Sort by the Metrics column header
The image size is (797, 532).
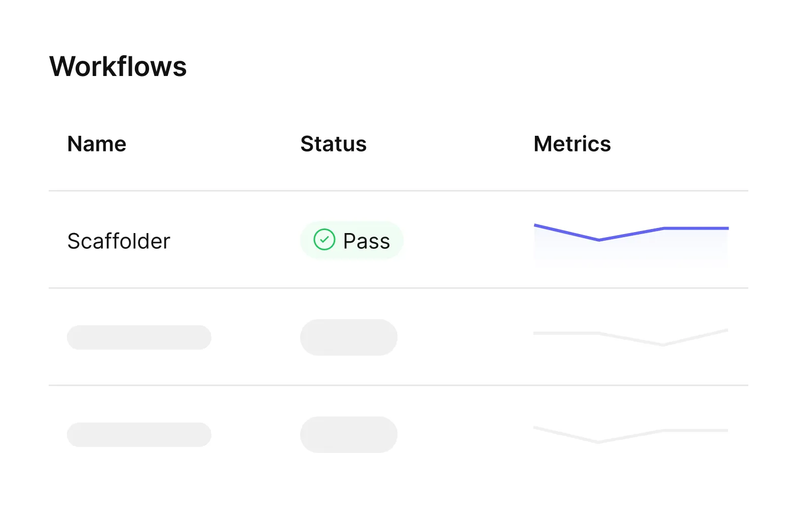click(572, 144)
